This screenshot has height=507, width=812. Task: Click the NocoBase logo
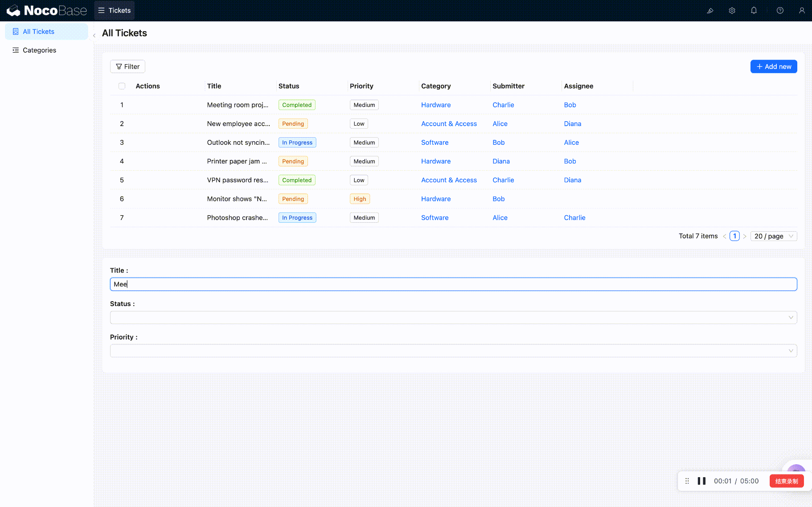(x=47, y=11)
